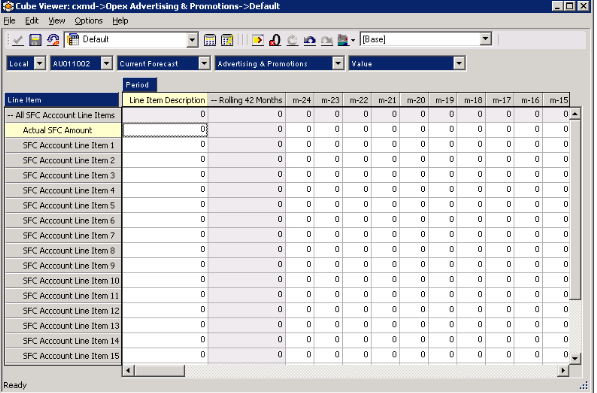This screenshot has height=393, width=597.
Task: Click the first spreadsheet export icon
Action: tap(210, 40)
